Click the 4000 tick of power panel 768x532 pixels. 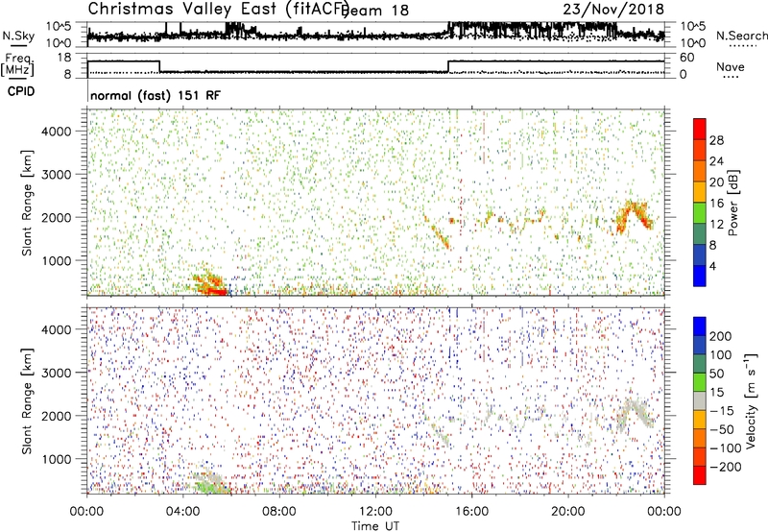[56, 132]
